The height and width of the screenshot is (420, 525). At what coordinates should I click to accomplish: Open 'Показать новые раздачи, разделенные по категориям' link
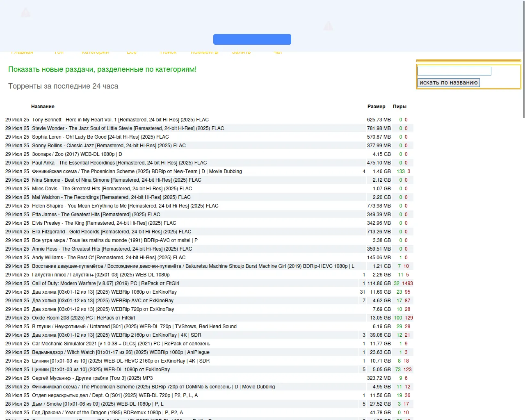click(102, 69)
